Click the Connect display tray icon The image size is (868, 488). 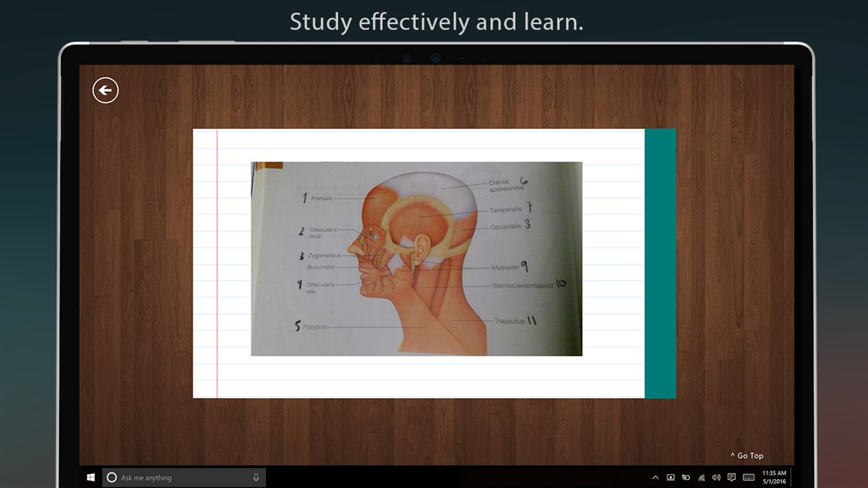coord(670,477)
